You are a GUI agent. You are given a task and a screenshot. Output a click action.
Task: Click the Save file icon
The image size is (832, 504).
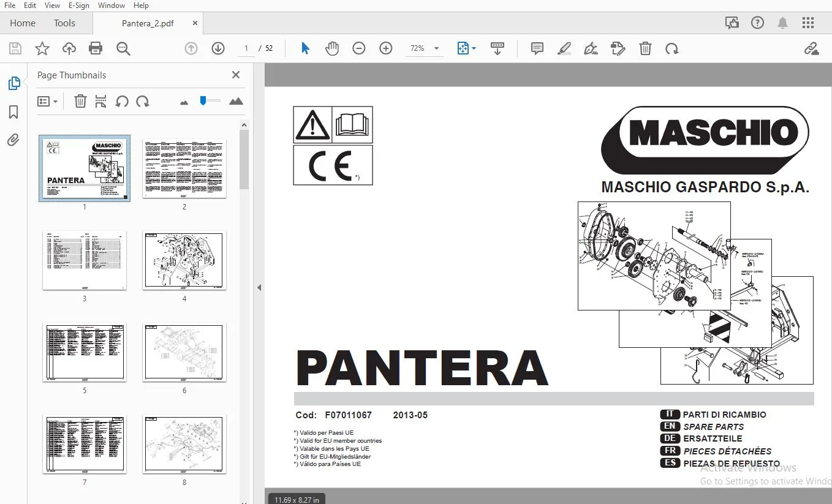[15, 48]
